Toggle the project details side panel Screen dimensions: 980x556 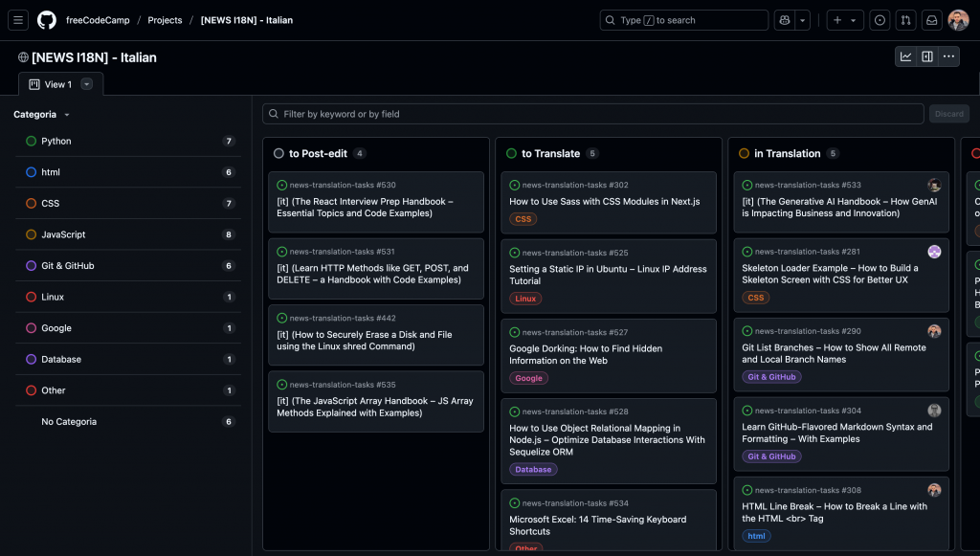tap(927, 56)
